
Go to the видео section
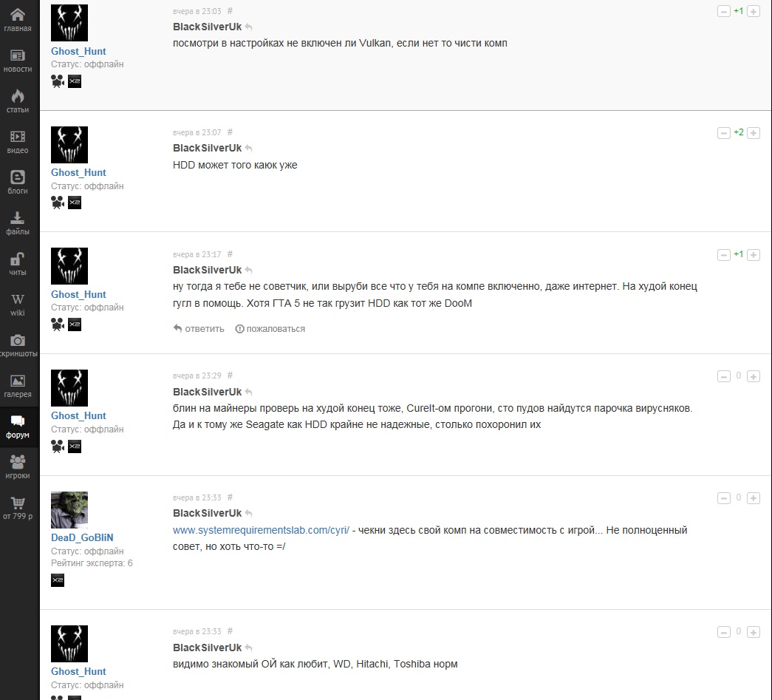click(x=18, y=142)
